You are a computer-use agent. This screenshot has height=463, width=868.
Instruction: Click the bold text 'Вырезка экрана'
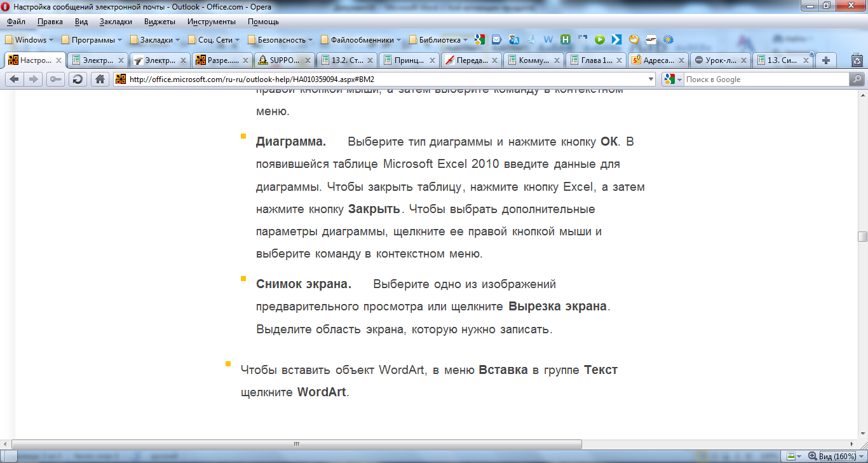point(558,307)
